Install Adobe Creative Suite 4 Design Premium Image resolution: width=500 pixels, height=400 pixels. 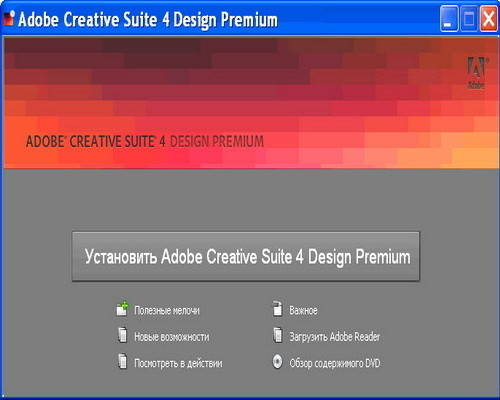pyautogui.click(x=246, y=257)
